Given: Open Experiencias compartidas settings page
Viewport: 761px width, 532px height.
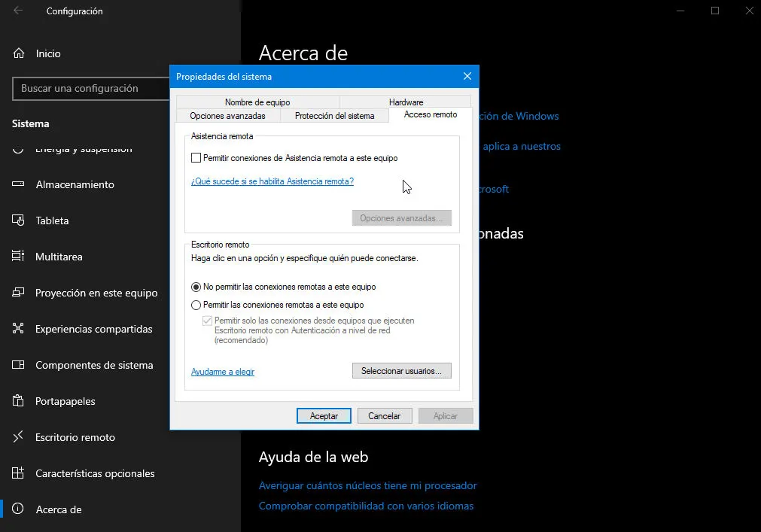Looking at the screenshot, I should [x=120, y=329].
